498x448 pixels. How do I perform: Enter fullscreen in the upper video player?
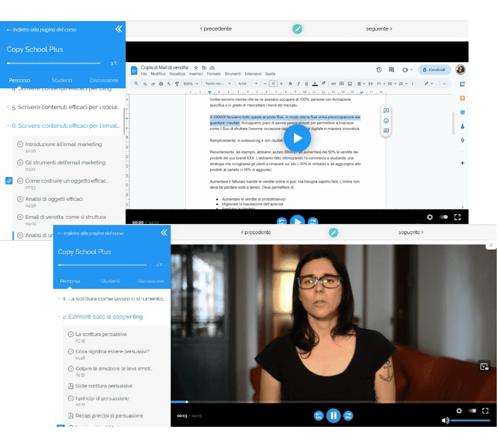tap(457, 217)
